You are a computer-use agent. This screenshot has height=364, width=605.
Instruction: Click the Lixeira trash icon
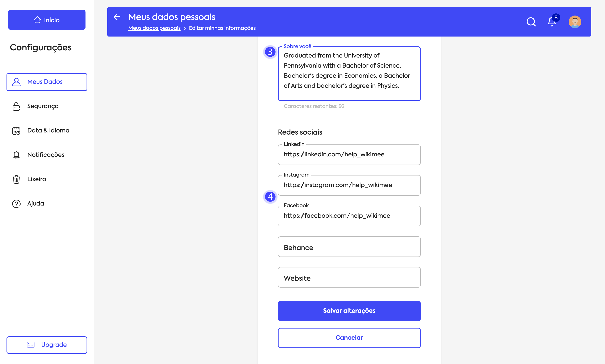[x=16, y=179]
